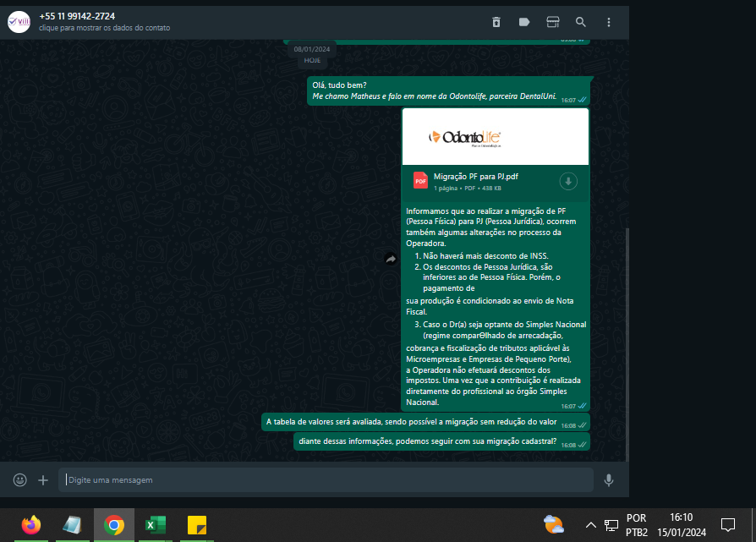Image resolution: width=756 pixels, height=542 pixels.
Task: Open the three-dot chat menu
Action: pyautogui.click(x=609, y=22)
